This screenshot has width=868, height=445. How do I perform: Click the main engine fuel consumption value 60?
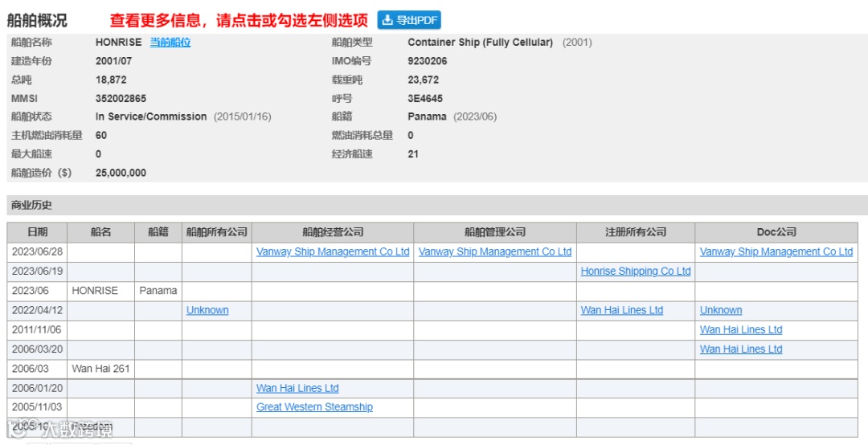click(101, 136)
